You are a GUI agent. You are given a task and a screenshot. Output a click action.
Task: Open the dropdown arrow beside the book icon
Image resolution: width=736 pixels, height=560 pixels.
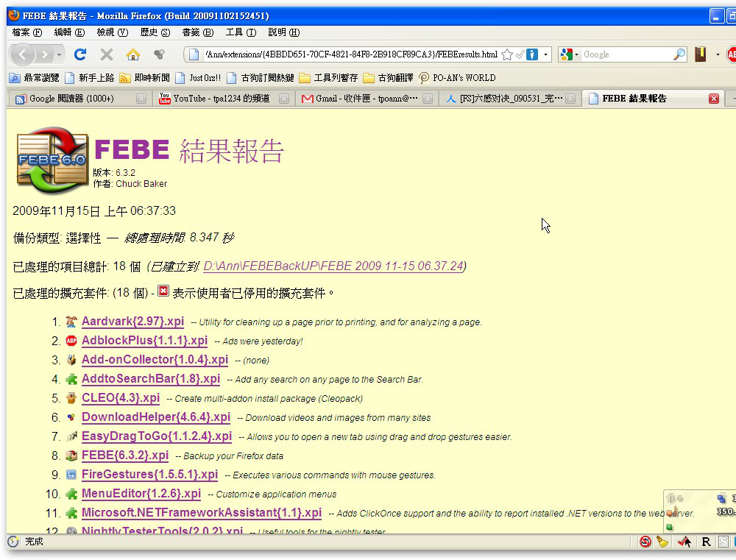tap(718, 54)
